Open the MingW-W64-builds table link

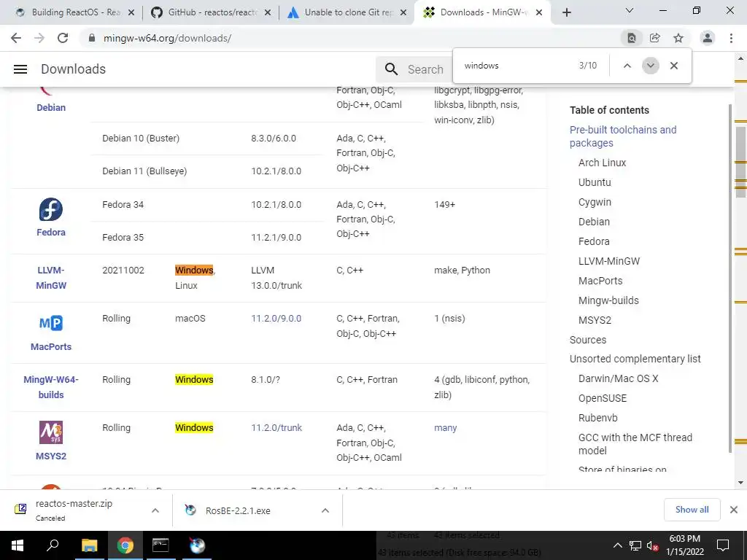point(51,387)
